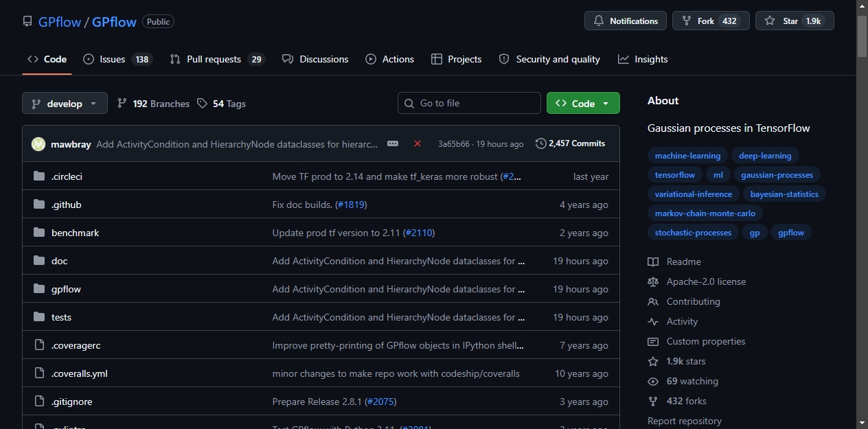Click the book icon next to Readme
Image resolution: width=868 pixels, height=429 pixels.
(x=653, y=262)
